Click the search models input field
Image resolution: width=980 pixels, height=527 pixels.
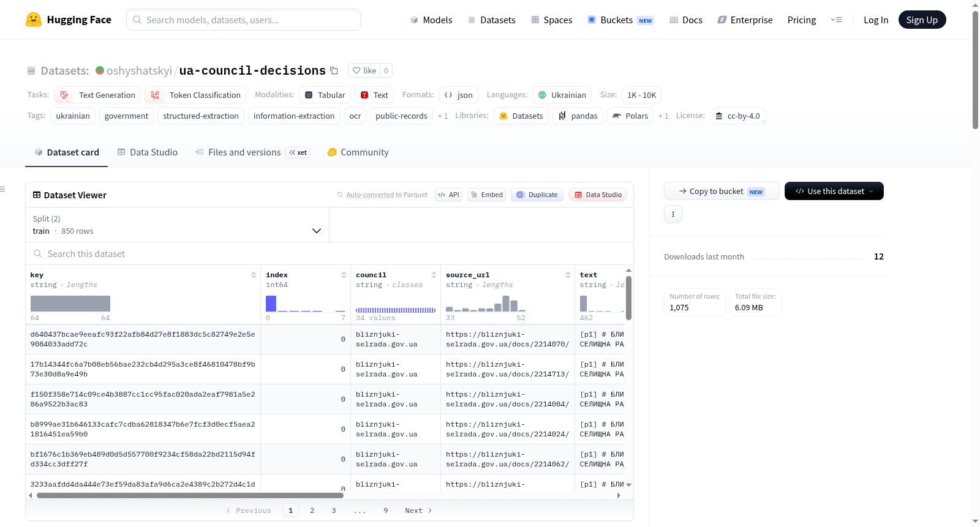point(244,20)
